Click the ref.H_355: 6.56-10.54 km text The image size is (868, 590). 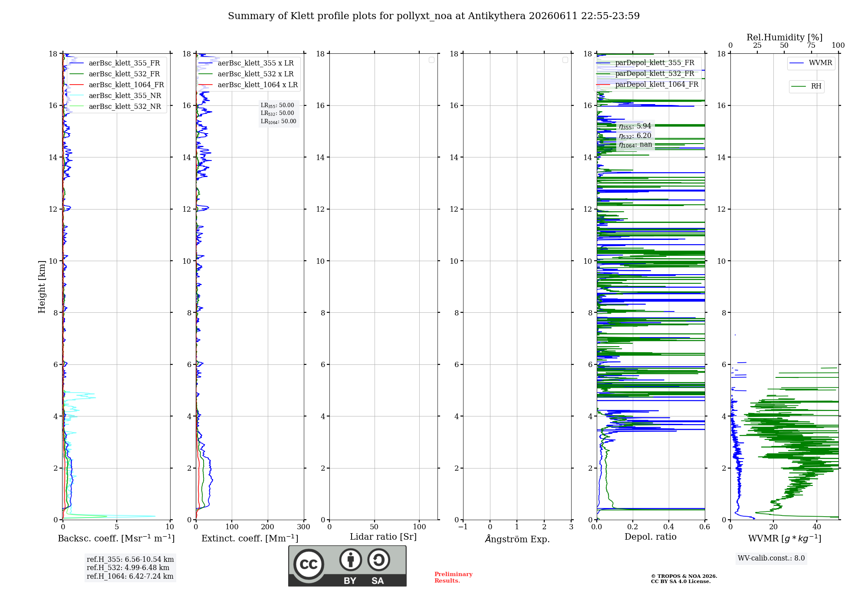click(x=130, y=560)
